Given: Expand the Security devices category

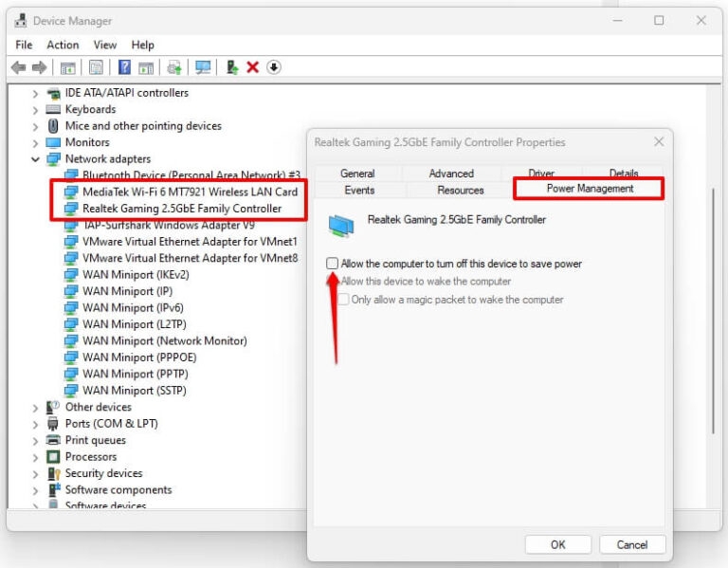Looking at the screenshot, I should pyautogui.click(x=36, y=473).
